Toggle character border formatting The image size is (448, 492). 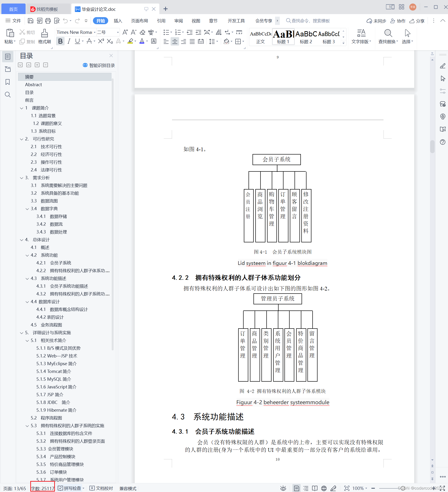tap(154, 41)
